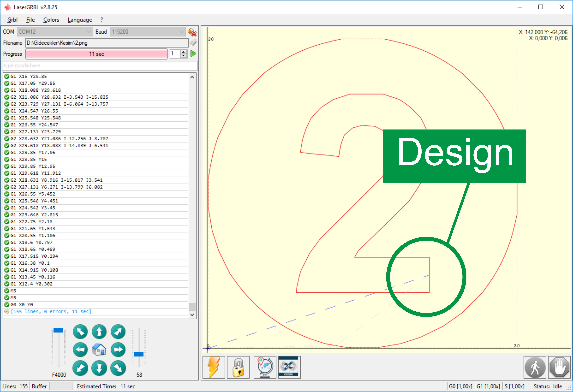Jog left with the left arrow button

(x=80, y=350)
